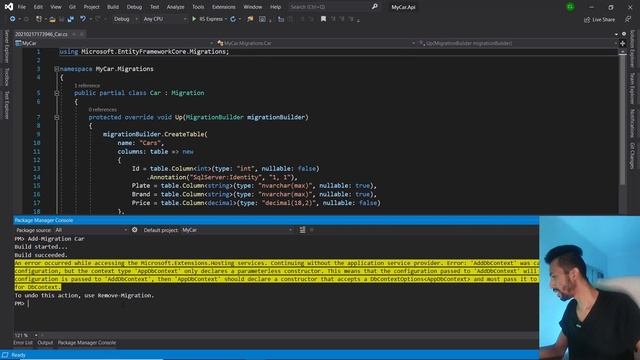Click the 'Build succeeded.' console line
This screenshot has height=360, width=640.
point(41,255)
